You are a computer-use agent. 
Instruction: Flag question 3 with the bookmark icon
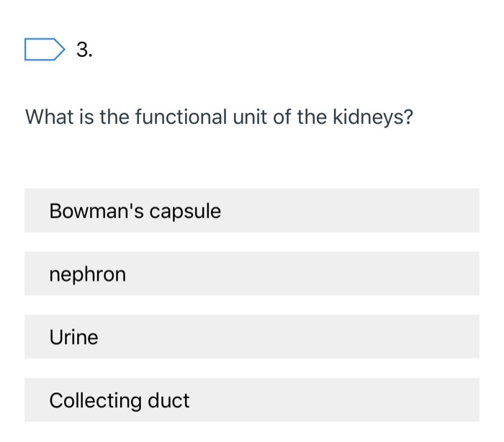pos(44,50)
